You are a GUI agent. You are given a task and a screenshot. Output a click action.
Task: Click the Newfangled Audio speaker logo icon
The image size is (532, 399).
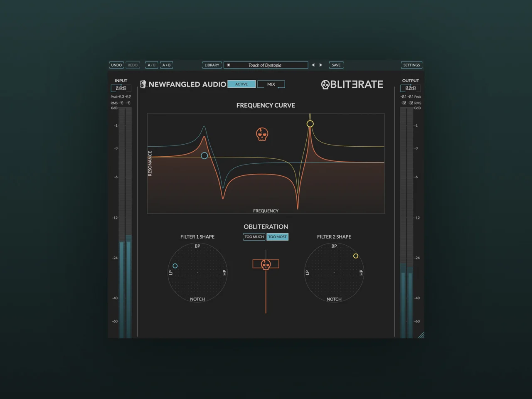[143, 84]
